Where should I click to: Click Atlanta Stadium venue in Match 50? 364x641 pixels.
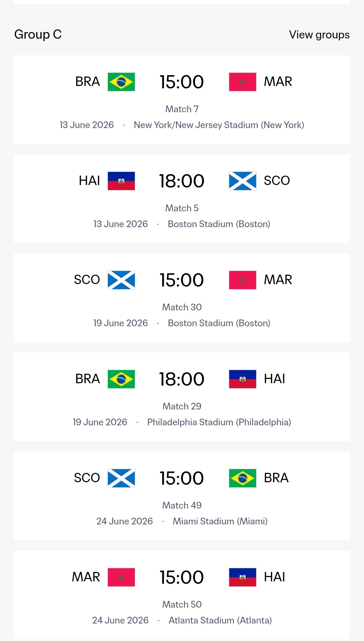click(220, 620)
